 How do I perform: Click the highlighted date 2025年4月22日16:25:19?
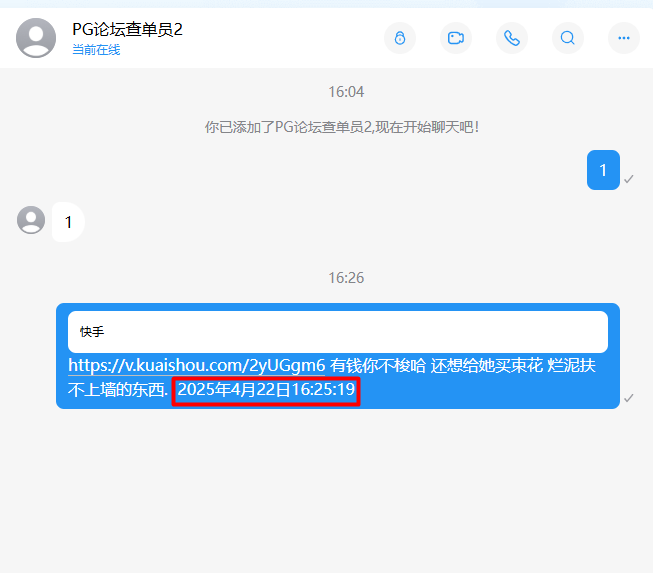coord(266,390)
